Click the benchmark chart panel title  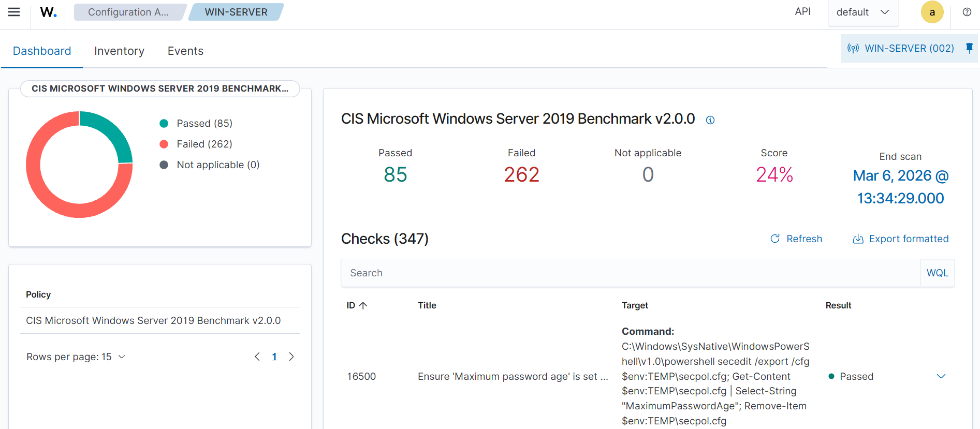point(160,88)
